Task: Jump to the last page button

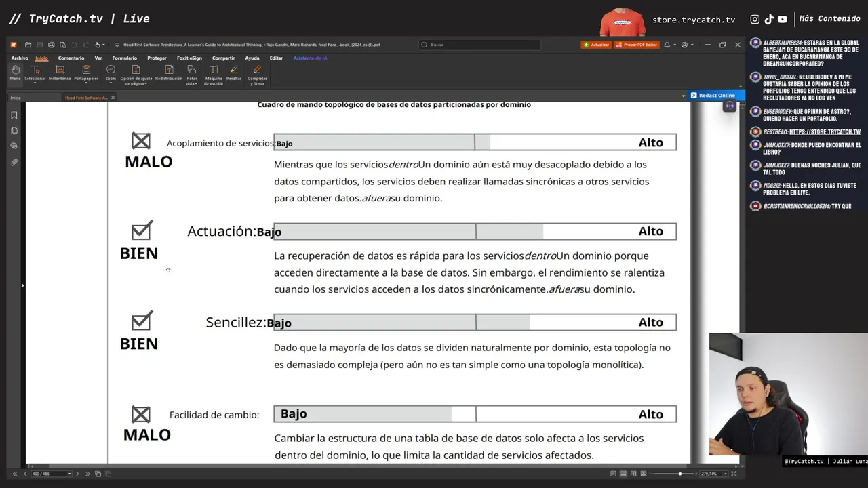Action: click(x=87, y=474)
